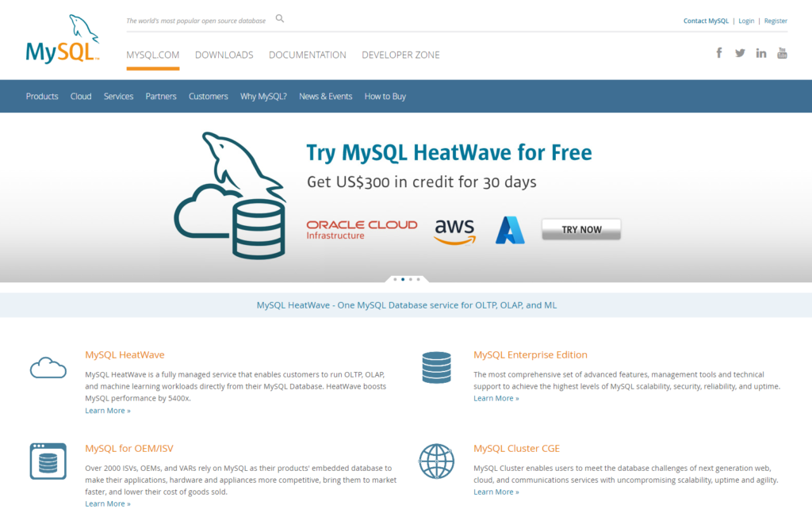812x513 pixels.
Task: Open the MySQL Facebook page icon
Action: (719, 53)
